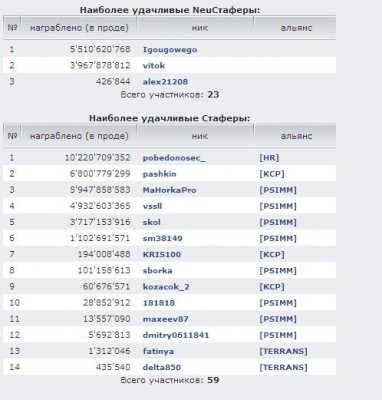Open pobedonosec_ player profile
This screenshot has width=382, height=400.
click(x=174, y=158)
